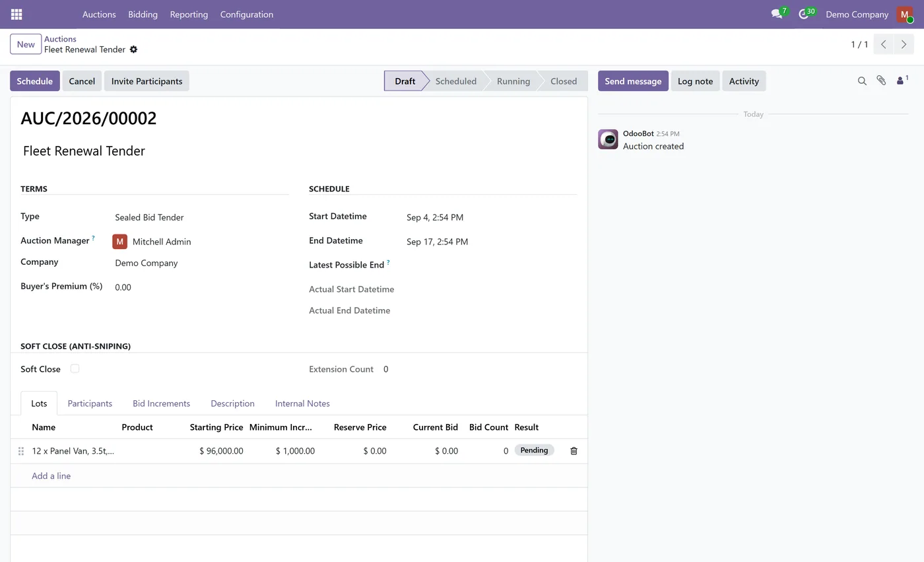Open the Internal Notes tab

[302, 404]
